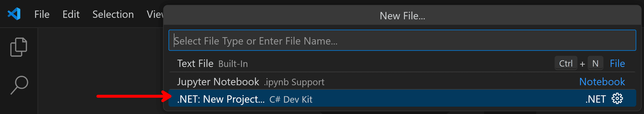Click the gear icon on .NET row
Image resolution: width=644 pixels, height=114 pixels.
617,99
